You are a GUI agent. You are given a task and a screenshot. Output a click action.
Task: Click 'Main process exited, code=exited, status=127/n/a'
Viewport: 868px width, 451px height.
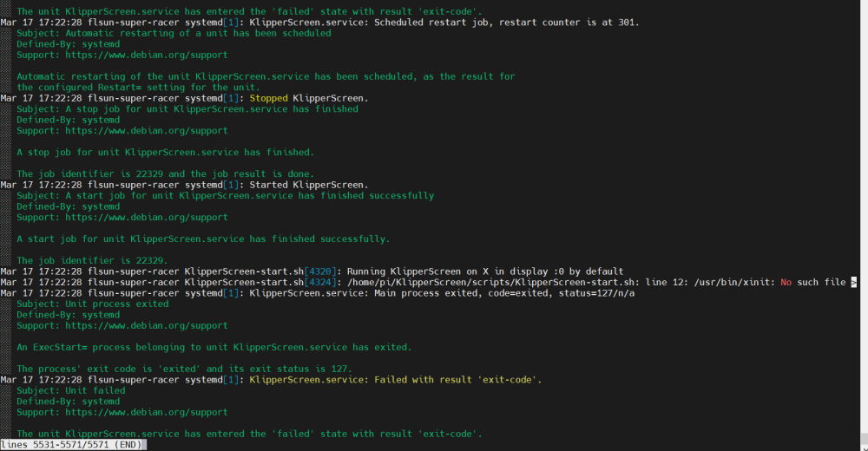tap(504, 293)
